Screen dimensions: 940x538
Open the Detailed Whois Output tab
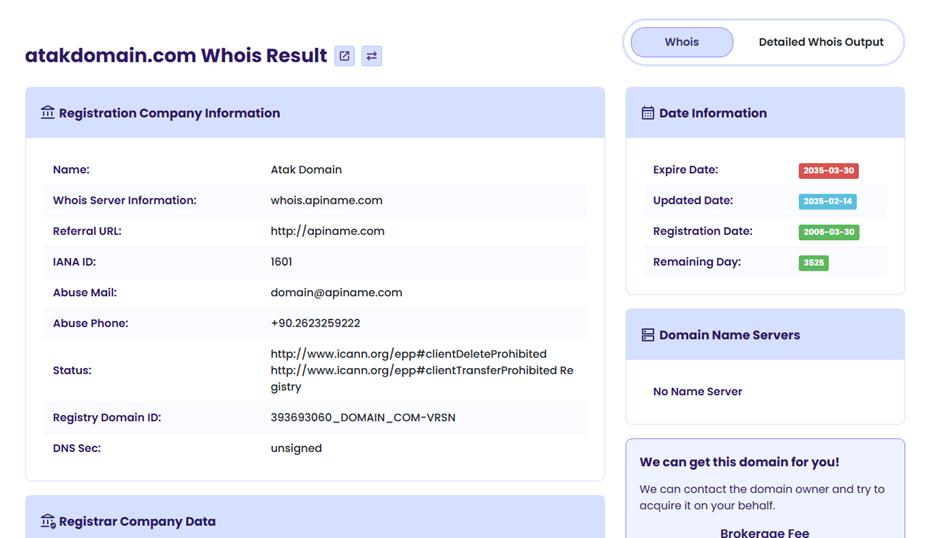821,42
